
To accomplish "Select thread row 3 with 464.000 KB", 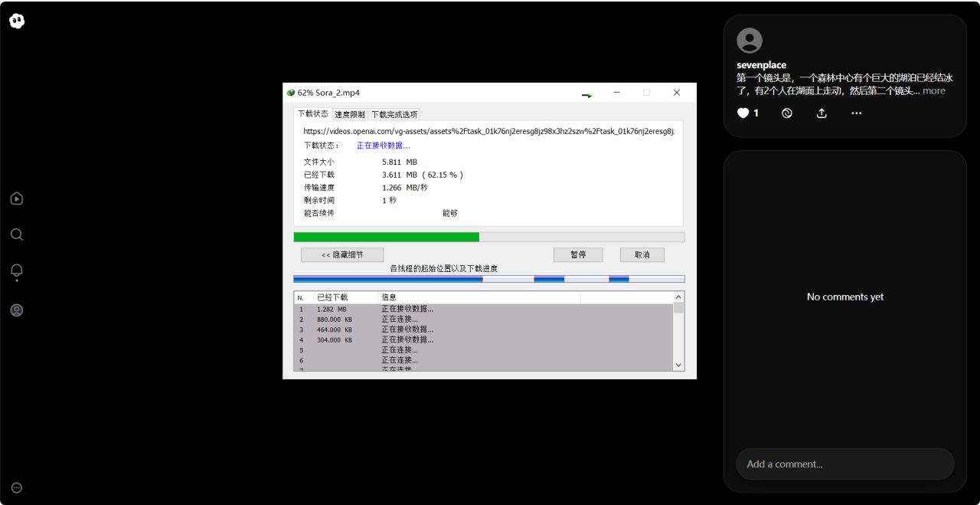I will 483,330.
